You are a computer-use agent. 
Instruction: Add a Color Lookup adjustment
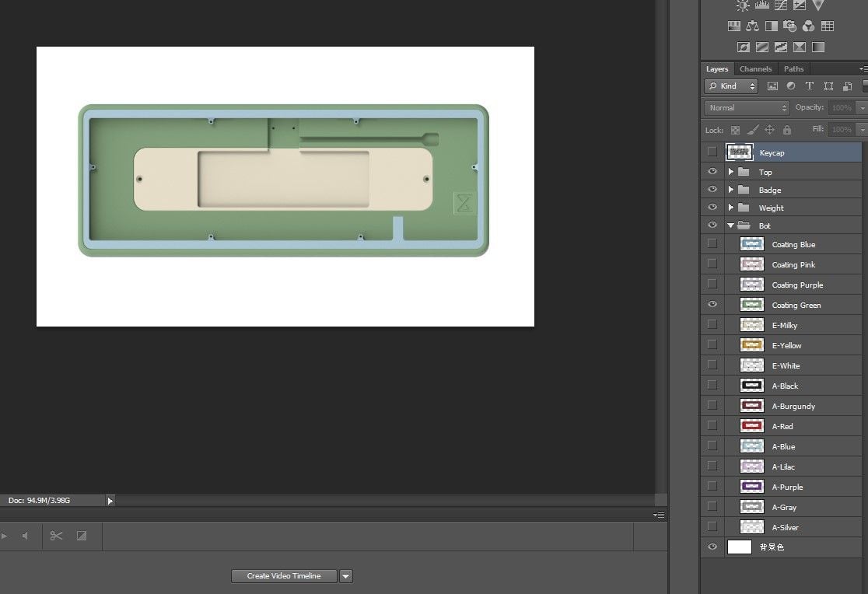tap(828, 26)
